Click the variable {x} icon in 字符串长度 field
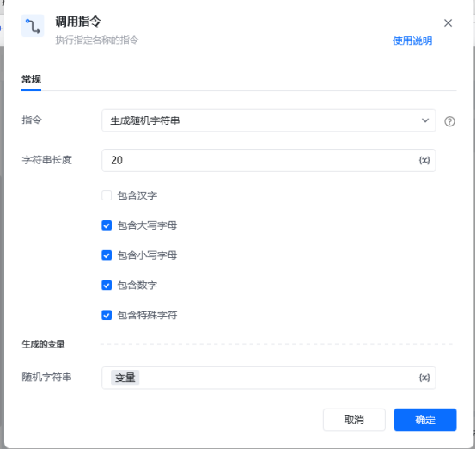Viewport: 476px width, 449px height. (424, 160)
